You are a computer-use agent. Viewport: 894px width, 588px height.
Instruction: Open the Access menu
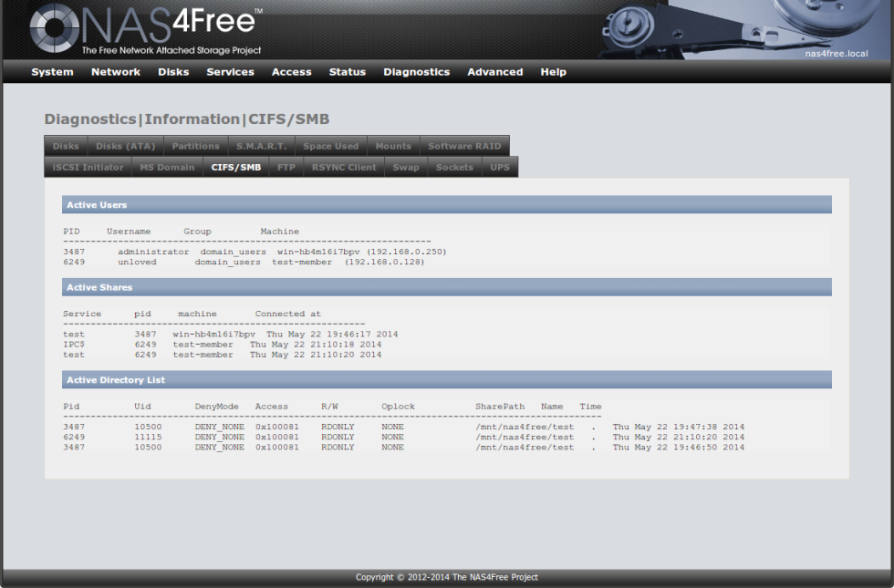(291, 72)
